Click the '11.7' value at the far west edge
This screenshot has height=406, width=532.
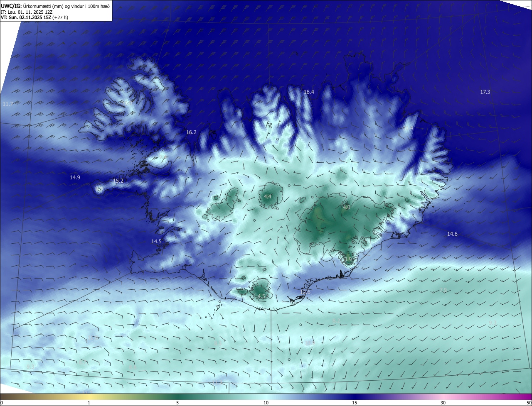click(x=7, y=104)
